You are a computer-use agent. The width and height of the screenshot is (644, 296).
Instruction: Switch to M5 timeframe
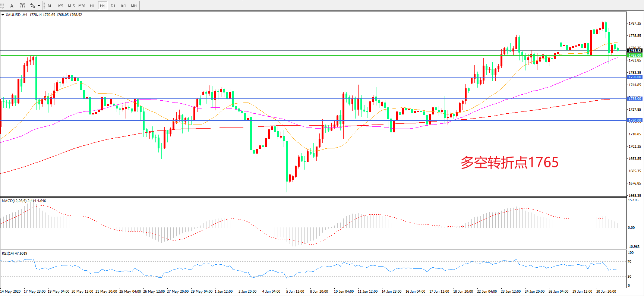[61, 6]
